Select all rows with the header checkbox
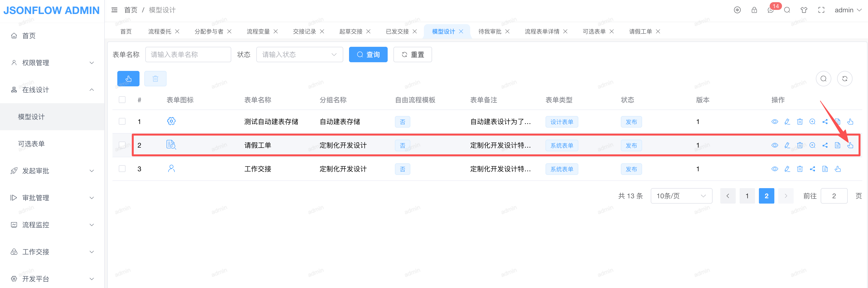The height and width of the screenshot is (288, 868). pyautogui.click(x=122, y=100)
